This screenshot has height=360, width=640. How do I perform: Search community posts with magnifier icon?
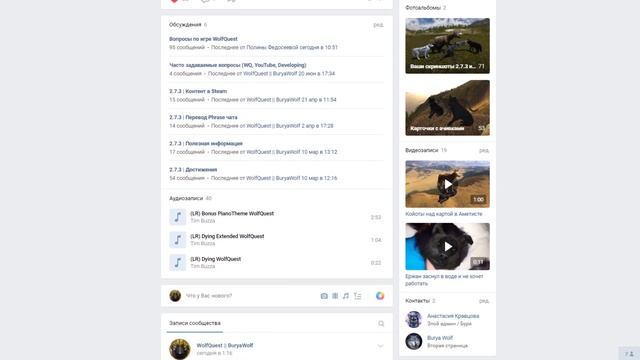381,324
